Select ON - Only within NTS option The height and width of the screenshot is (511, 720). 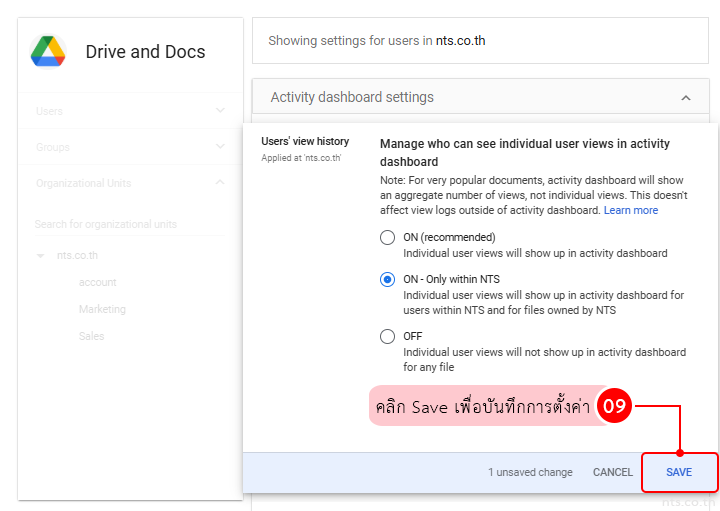click(387, 280)
